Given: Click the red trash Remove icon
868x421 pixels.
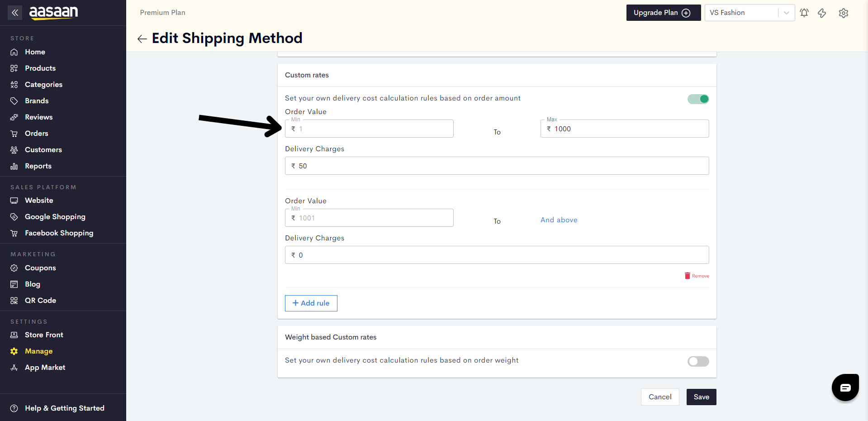Looking at the screenshot, I should [x=688, y=276].
